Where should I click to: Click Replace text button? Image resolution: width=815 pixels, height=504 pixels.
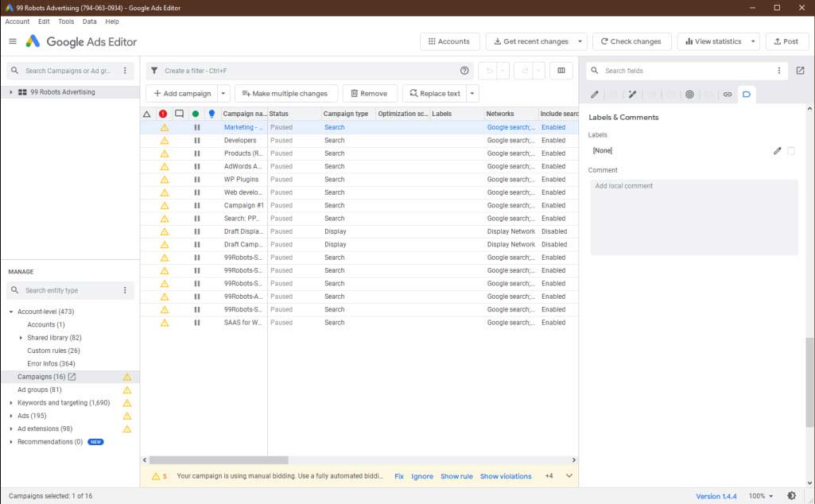[x=435, y=94]
